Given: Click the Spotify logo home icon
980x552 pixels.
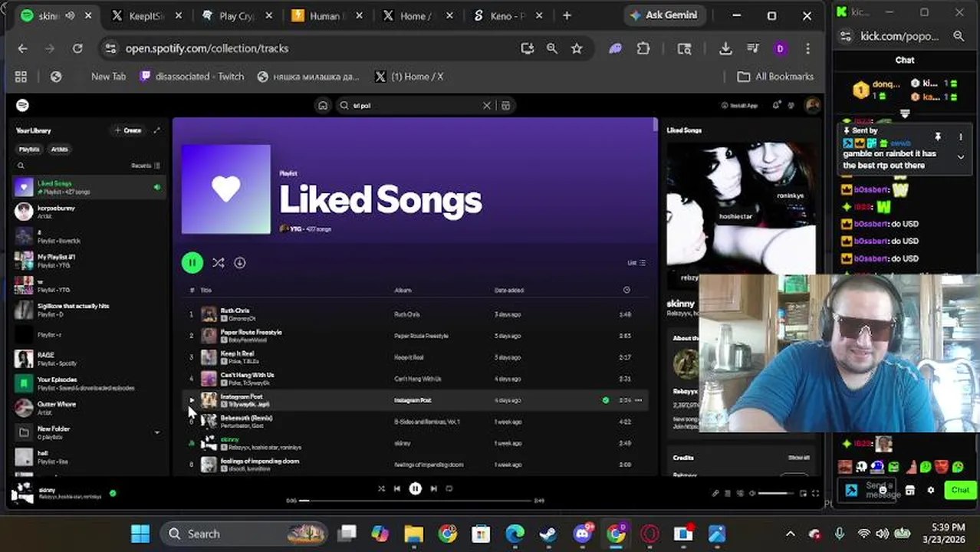Looking at the screenshot, I should [22, 105].
